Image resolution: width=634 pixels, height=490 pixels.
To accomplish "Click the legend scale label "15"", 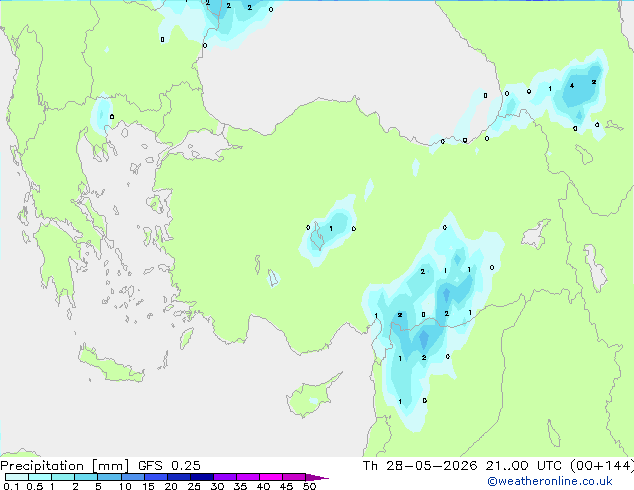I will [x=148, y=486].
